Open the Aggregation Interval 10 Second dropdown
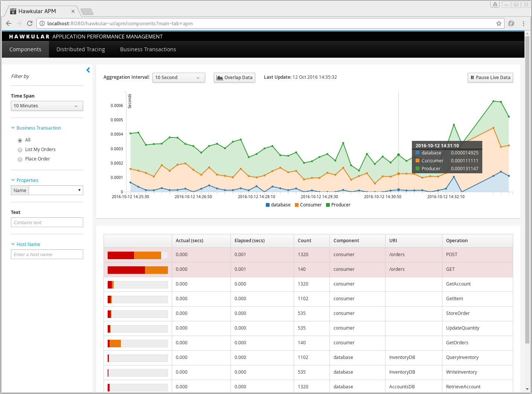Screen dimensions: 532x394 (179, 78)
